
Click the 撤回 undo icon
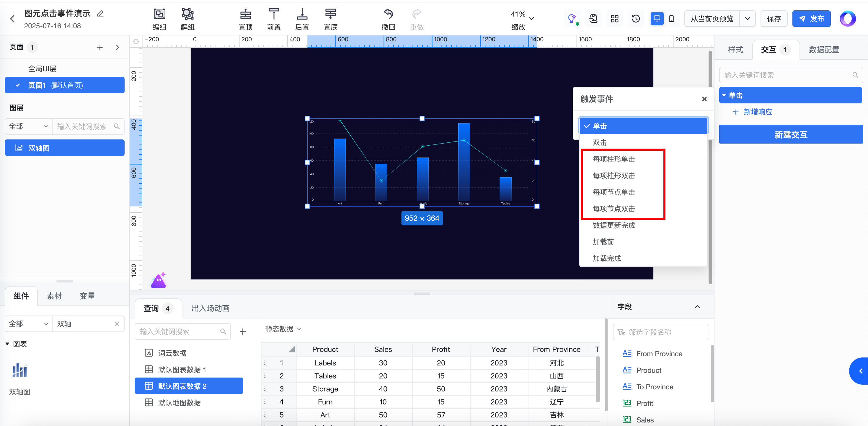[388, 14]
